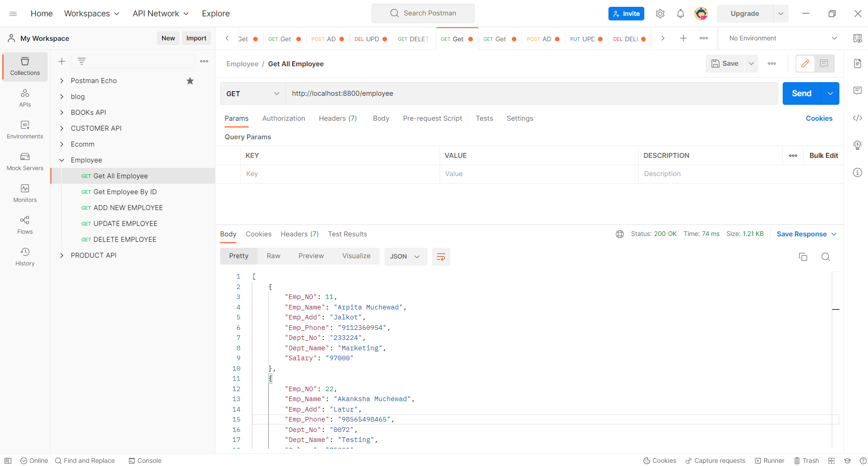The height and width of the screenshot is (466, 868).
Task: Switch to the Authorization tab
Action: click(283, 118)
